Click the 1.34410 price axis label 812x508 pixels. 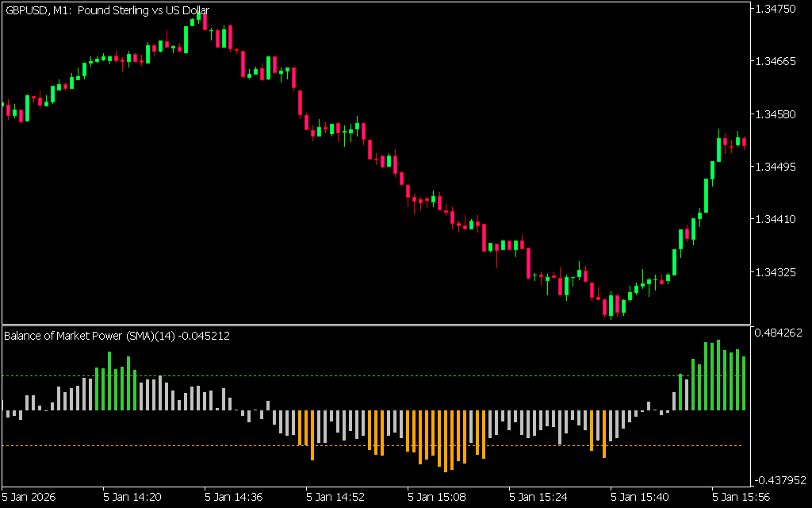click(777, 219)
